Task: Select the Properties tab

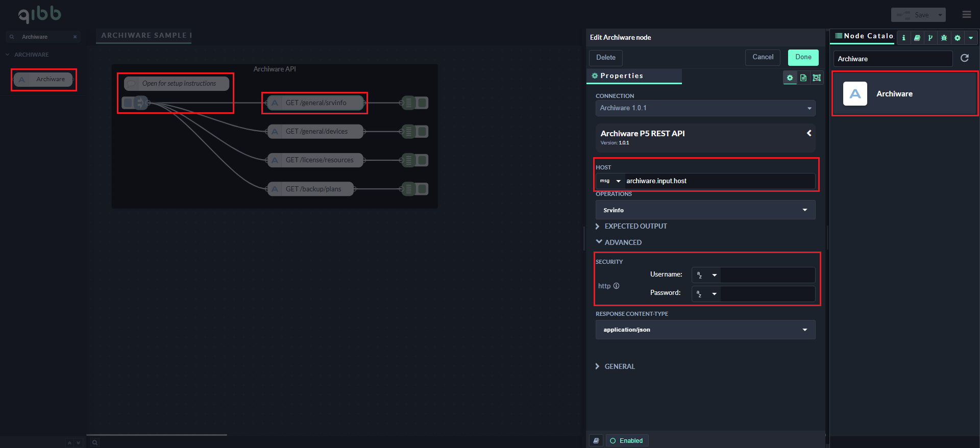Action: 621,76
